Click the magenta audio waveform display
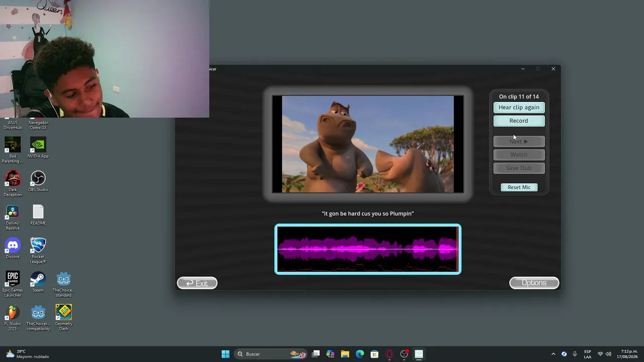This screenshot has width=644, height=362. coord(368,249)
